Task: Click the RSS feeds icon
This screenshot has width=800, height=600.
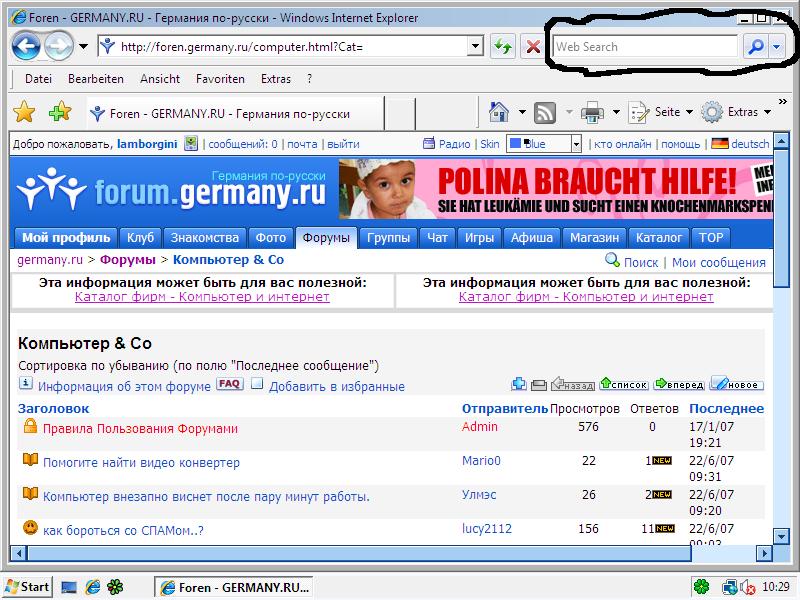Action: click(545, 112)
